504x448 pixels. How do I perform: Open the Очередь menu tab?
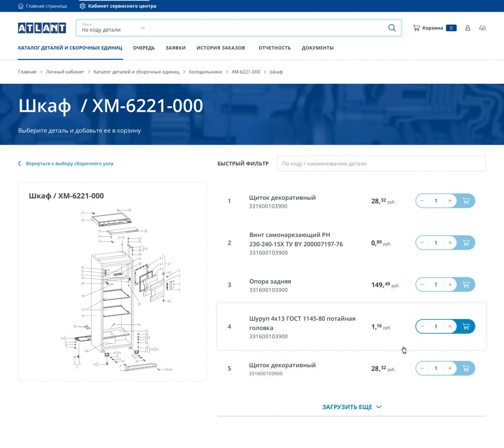tap(144, 48)
